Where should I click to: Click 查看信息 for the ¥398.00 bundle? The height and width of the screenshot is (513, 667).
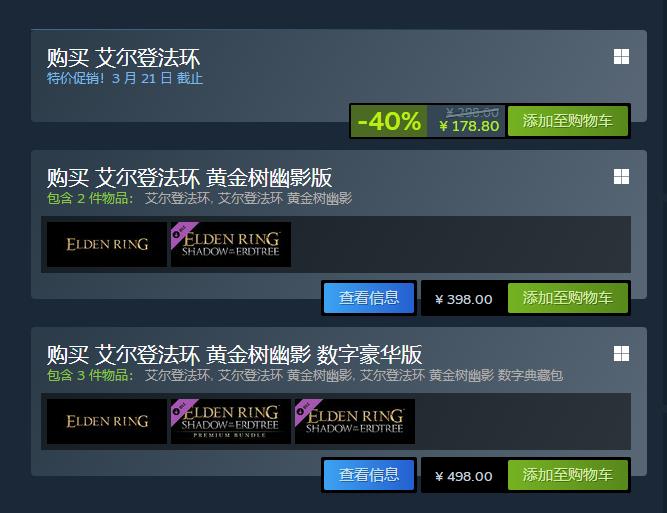tap(369, 298)
